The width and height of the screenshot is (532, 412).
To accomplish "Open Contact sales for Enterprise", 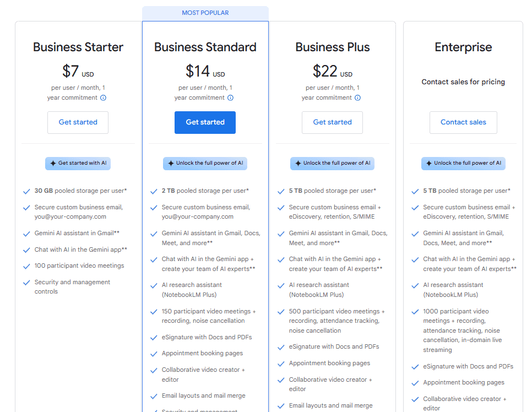I will tap(463, 122).
